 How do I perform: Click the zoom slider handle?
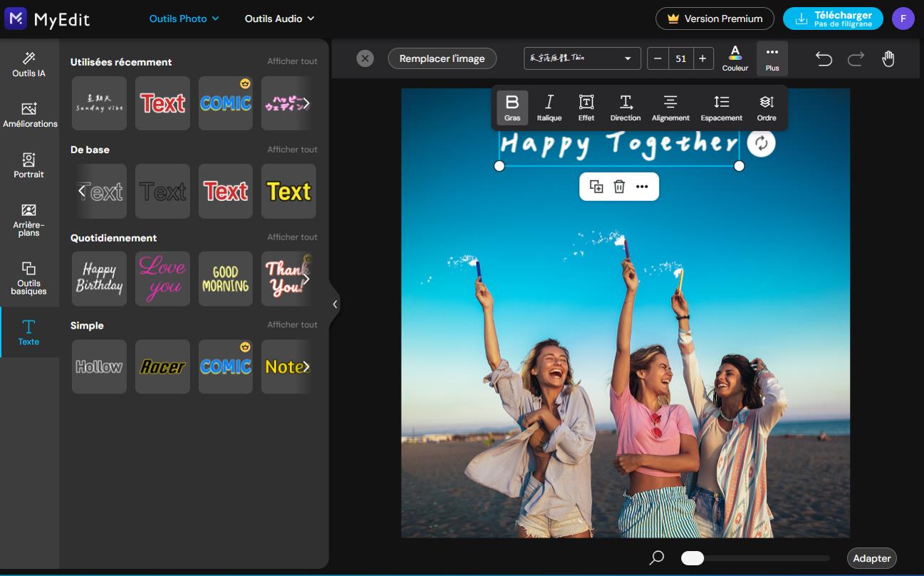[x=692, y=558]
